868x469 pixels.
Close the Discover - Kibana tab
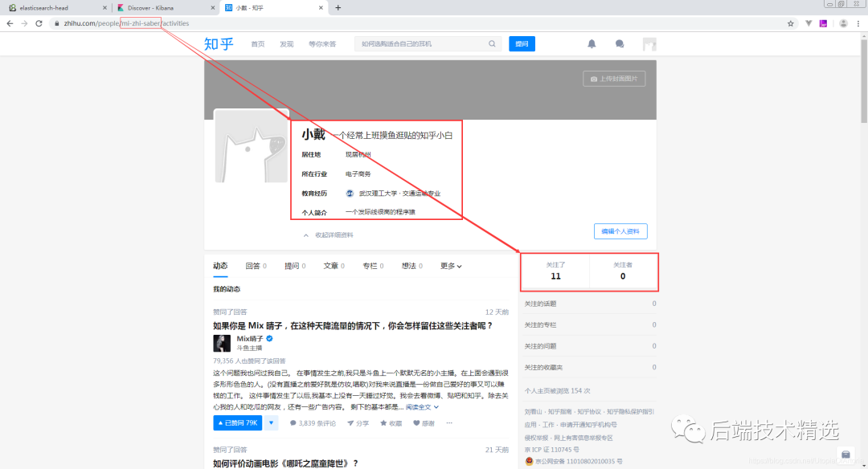pos(213,8)
